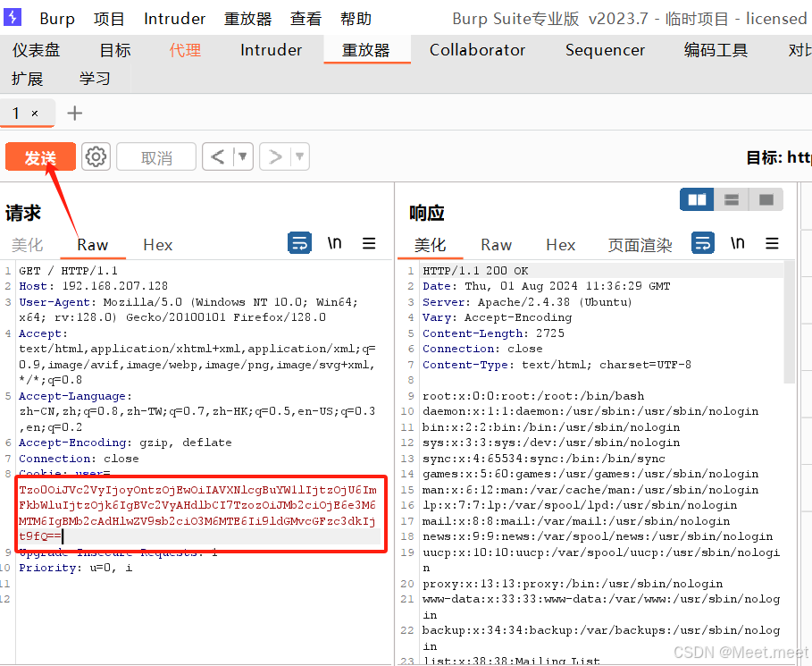
Task: Add new Repeater tab with plus
Action: (x=74, y=113)
